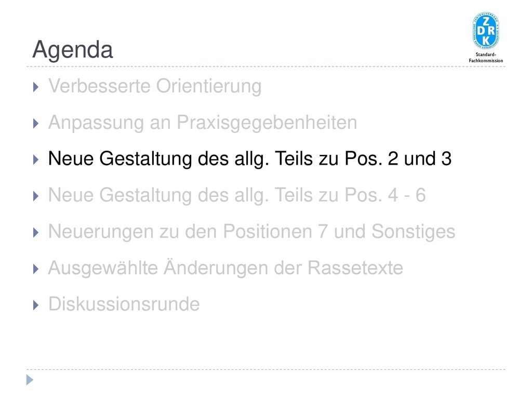Click the bullet beside Diskussionsrunde
Viewport: 532px width, 399px height.
click(36, 305)
